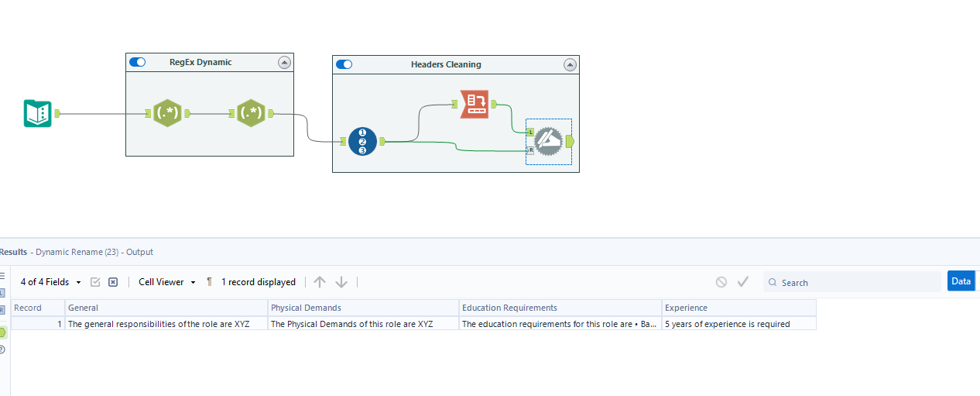The image size is (980, 396).
Task: Select the teal Input Data tool
Action: [37, 114]
